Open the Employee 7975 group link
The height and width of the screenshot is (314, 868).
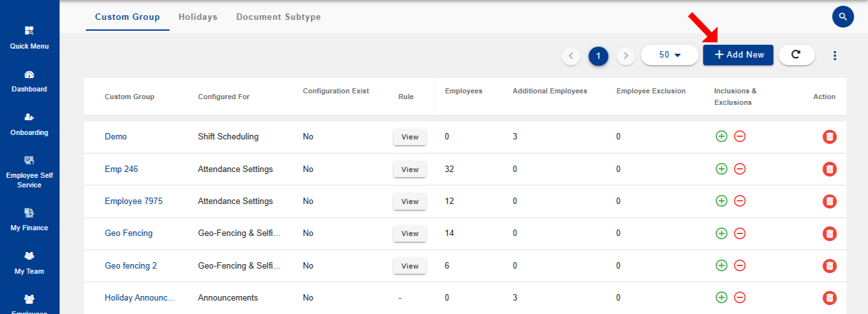coord(134,201)
